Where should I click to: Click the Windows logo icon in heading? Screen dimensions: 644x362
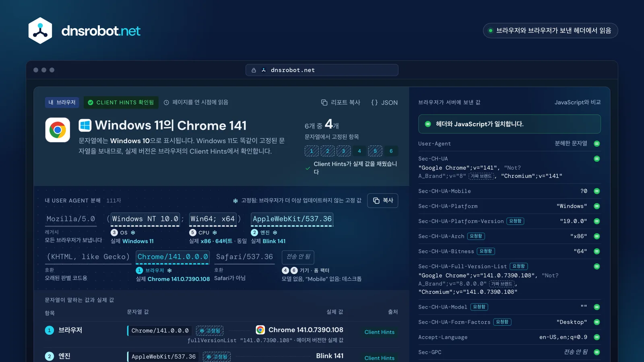[85, 125]
